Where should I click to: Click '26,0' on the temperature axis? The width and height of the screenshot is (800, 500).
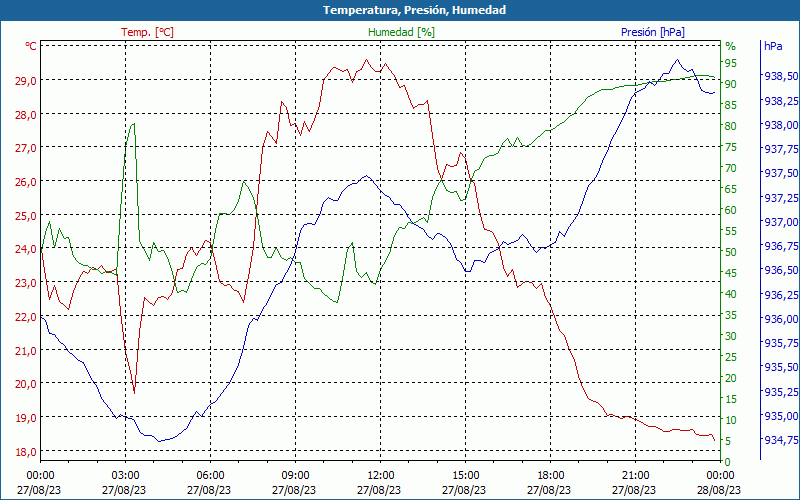coord(26,182)
